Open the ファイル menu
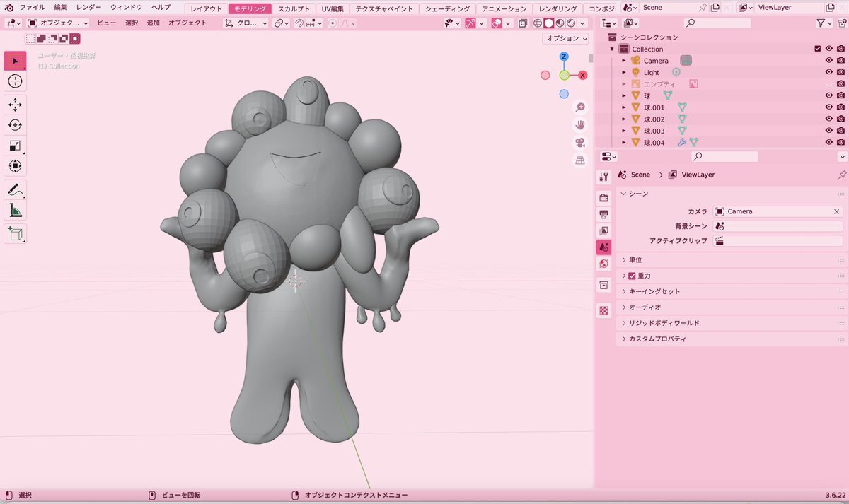Screen dimensions: 849x504 point(32,7)
